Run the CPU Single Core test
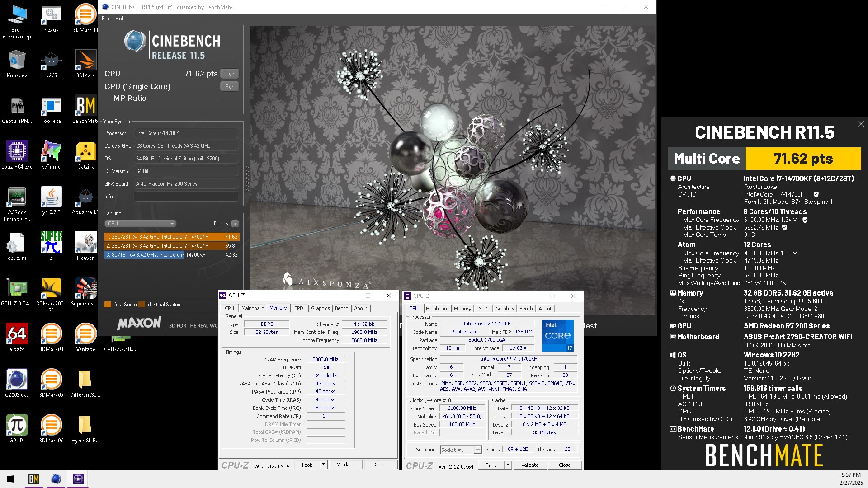 tap(230, 87)
